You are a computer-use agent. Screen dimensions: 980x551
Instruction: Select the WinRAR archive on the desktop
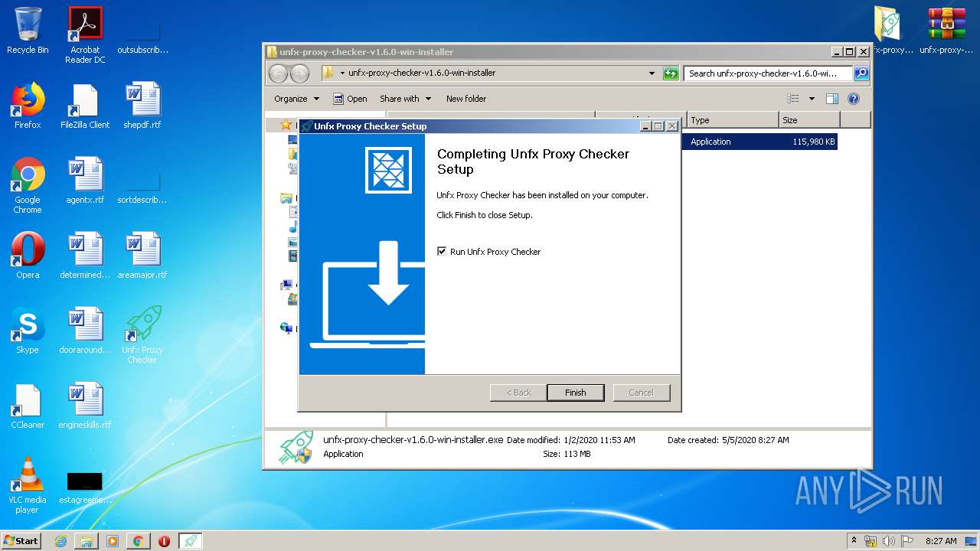point(947,31)
